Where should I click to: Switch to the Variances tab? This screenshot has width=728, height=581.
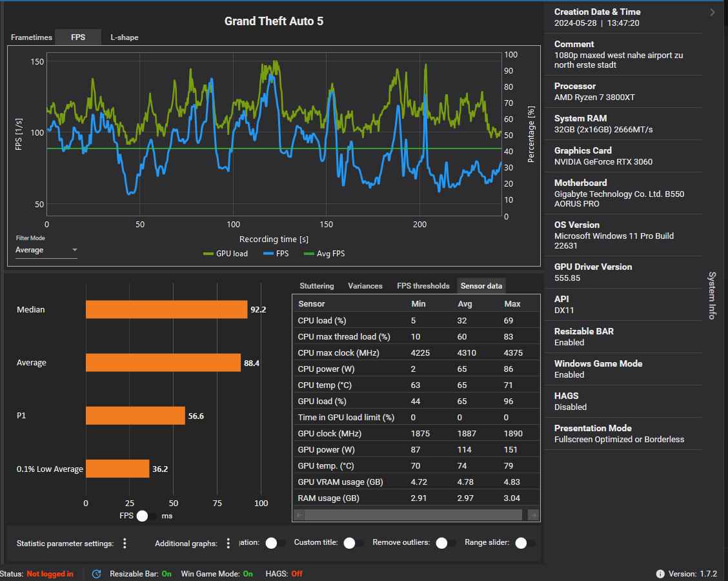pos(365,285)
